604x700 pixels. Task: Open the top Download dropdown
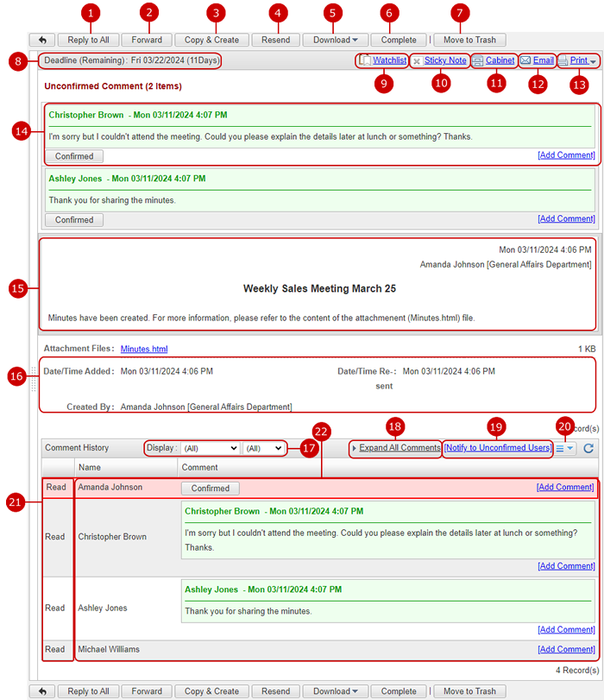point(336,40)
